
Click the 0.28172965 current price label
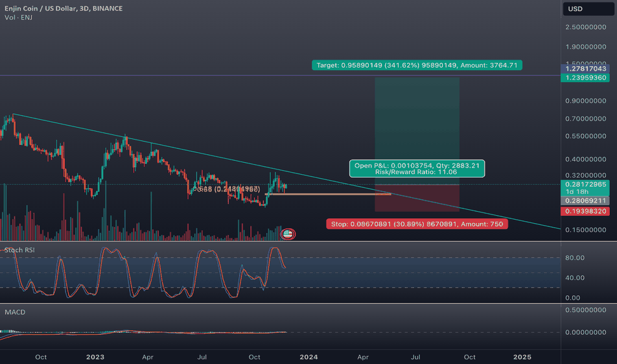[585, 188]
